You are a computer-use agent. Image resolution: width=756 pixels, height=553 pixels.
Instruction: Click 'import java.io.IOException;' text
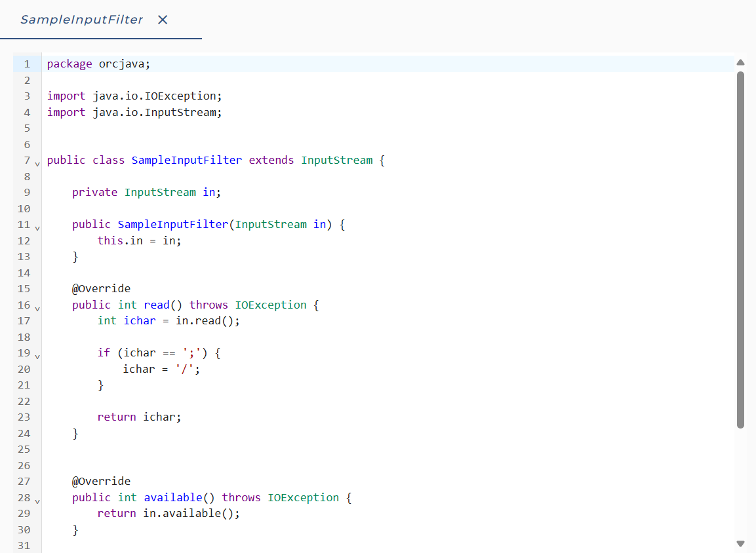click(134, 96)
